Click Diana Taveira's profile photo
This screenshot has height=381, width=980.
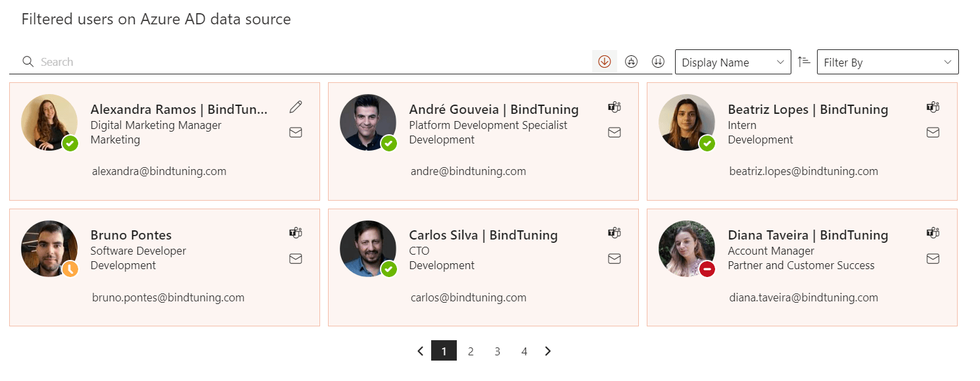point(687,249)
